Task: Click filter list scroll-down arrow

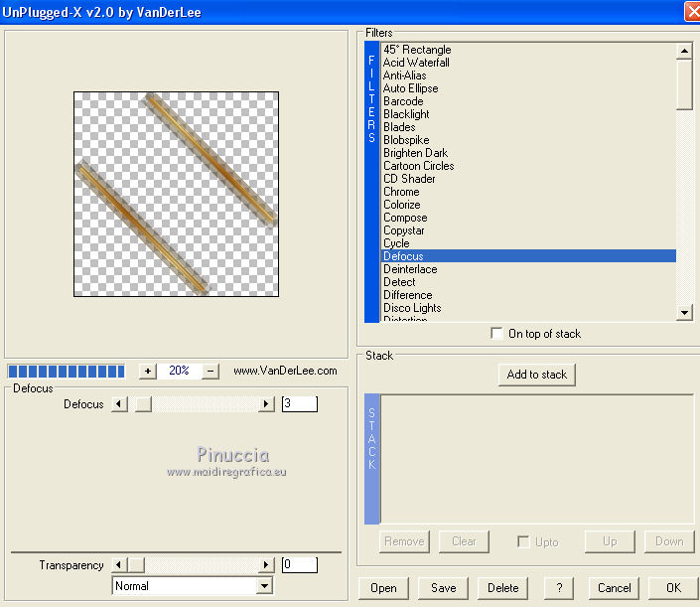Action: click(684, 312)
